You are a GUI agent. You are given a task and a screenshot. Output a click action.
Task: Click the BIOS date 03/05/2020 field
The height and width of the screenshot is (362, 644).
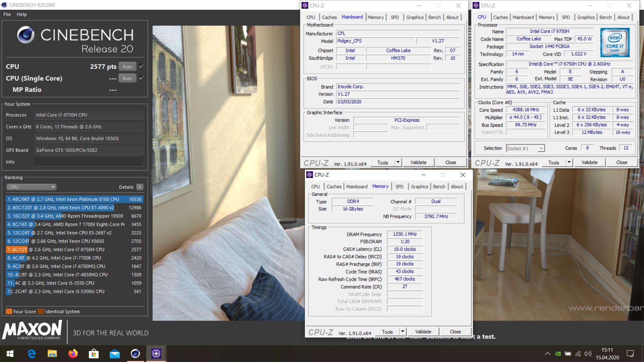(x=398, y=102)
